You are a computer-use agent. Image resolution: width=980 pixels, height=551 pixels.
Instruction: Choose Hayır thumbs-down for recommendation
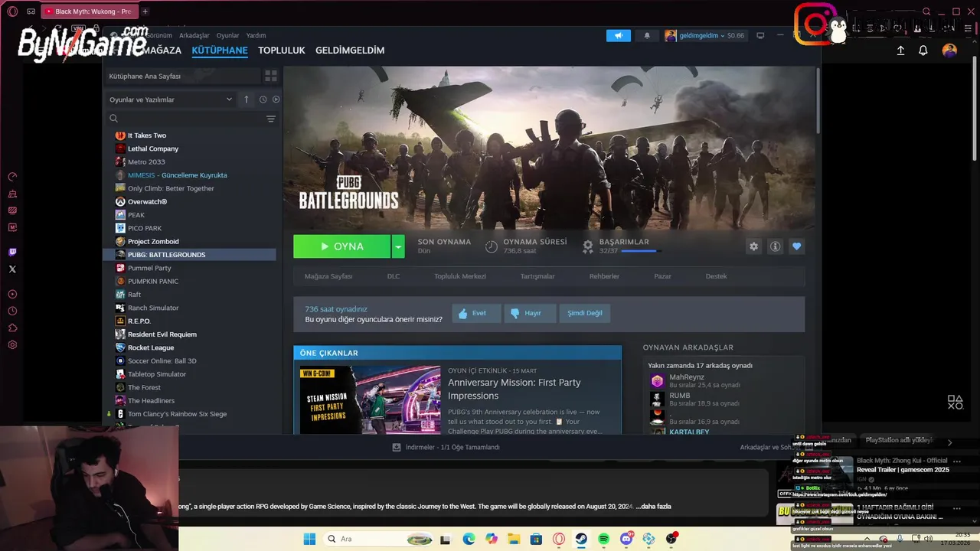pyautogui.click(x=530, y=313)
